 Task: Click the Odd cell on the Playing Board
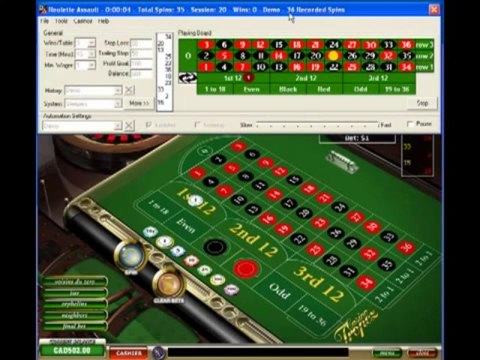(x=361, y=89)
